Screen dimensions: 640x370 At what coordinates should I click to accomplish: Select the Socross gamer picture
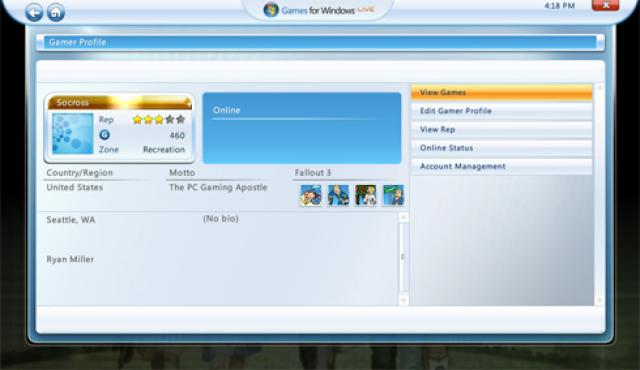point(73,134)
